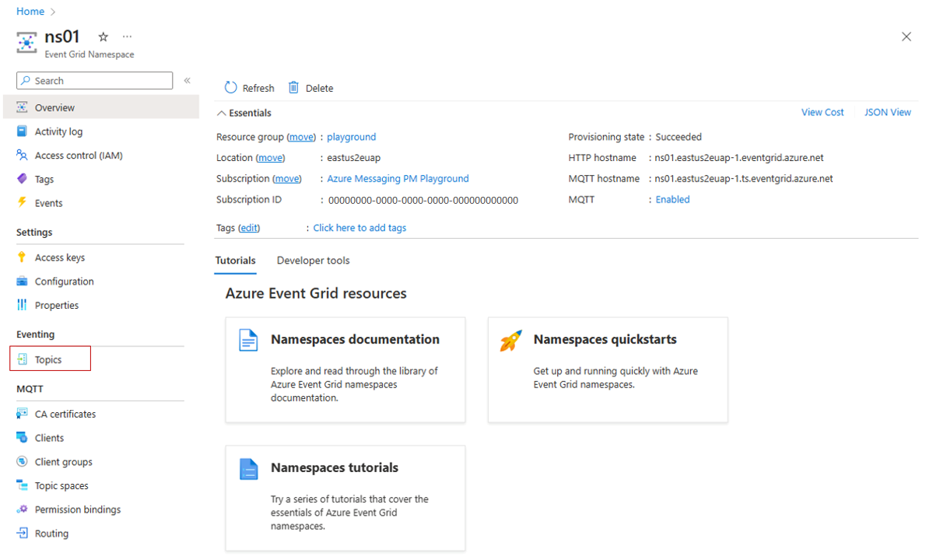Click the CA certificates icon under MQTT
Image resolution: width=926 pixels, height=560 pixels.
[x=23, y=413]
